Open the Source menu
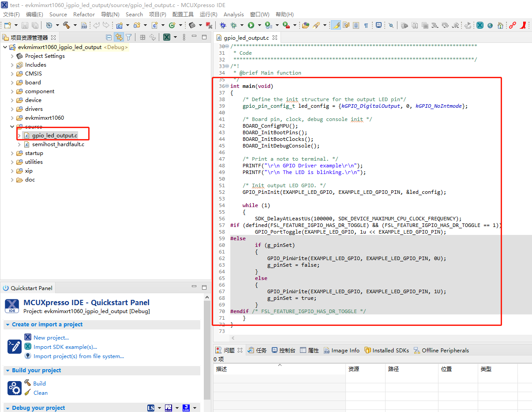Image resolution: width=532 pixels, height=412 pixels. pos(58,14)
